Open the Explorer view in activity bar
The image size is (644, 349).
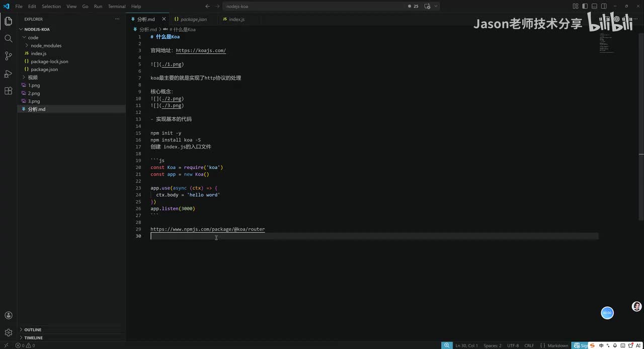8,21
